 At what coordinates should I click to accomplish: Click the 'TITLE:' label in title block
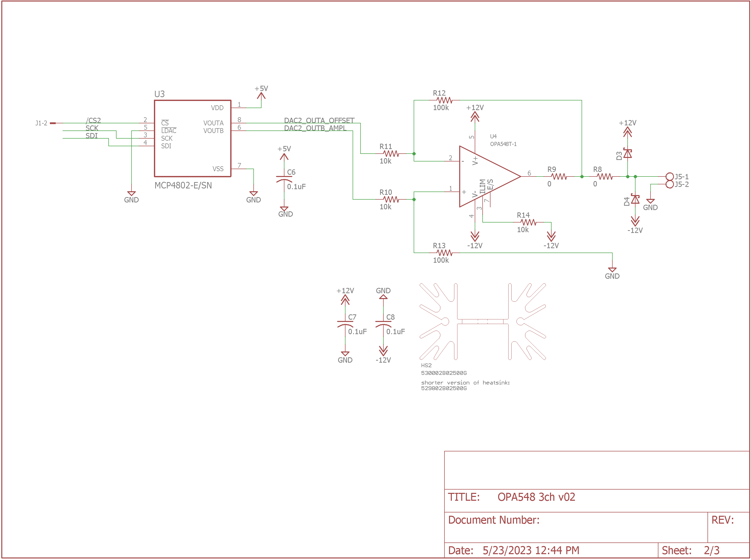pyautogui.click(x=464, y=497)
